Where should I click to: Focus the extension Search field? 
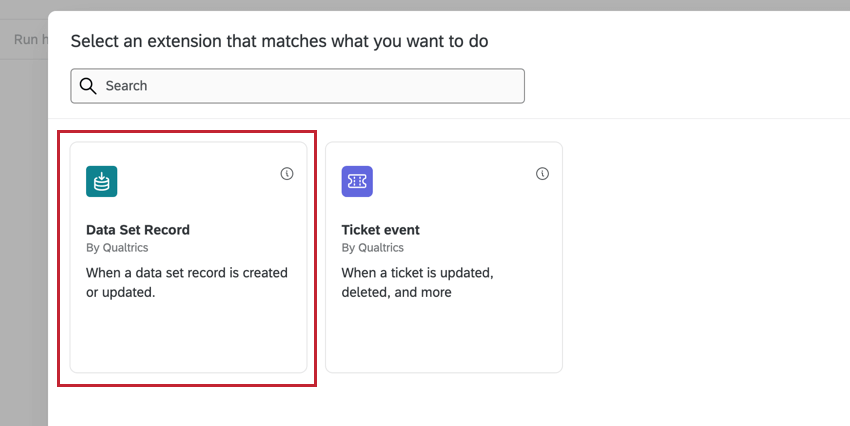(298, 86)
